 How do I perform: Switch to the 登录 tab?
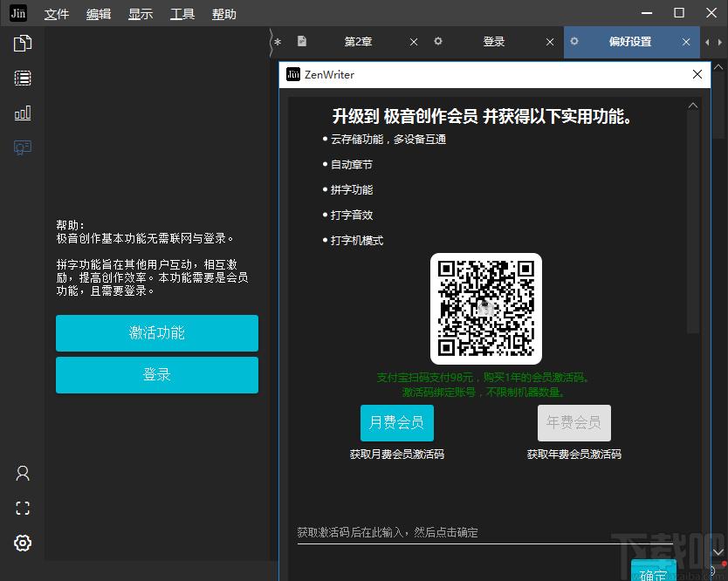click(494, 41)
